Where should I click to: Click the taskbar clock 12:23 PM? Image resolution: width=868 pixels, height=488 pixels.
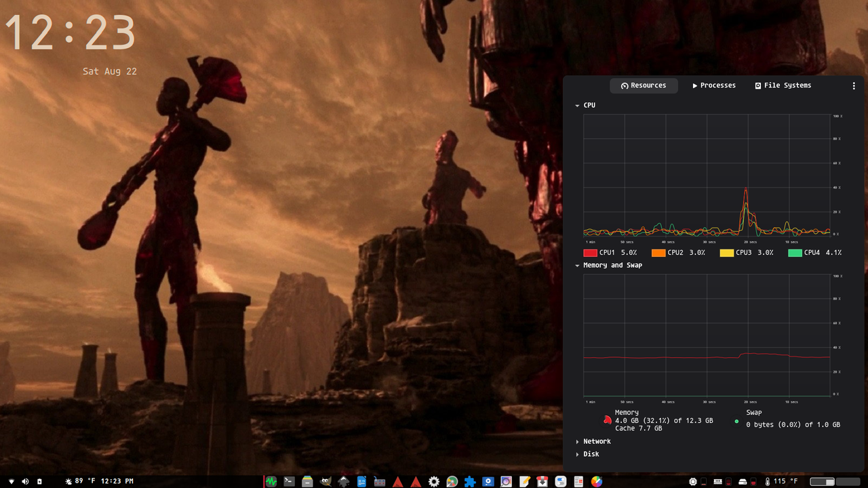(117, 481)
